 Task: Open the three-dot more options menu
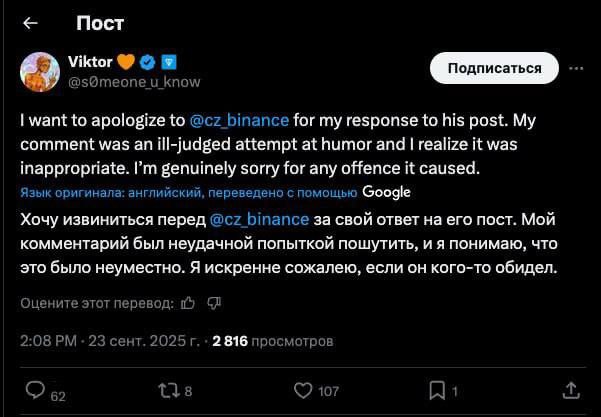coord(576,69)
